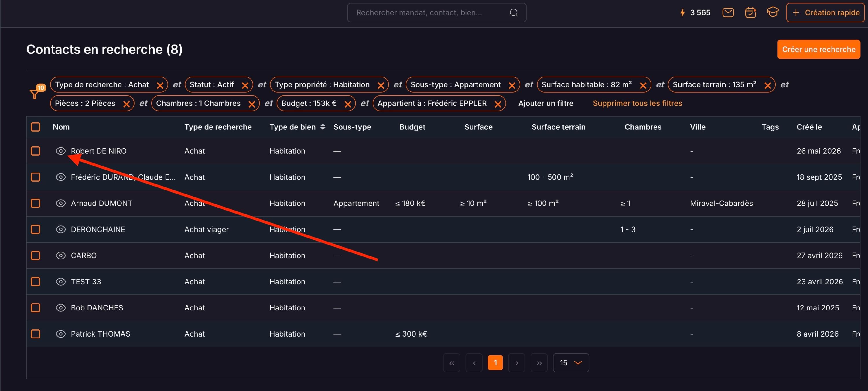Screen dimensions: 868x391
Task: Remove the Surface terrain 135 m² filter
Action: pyautogui.click(x=768, y=86)
